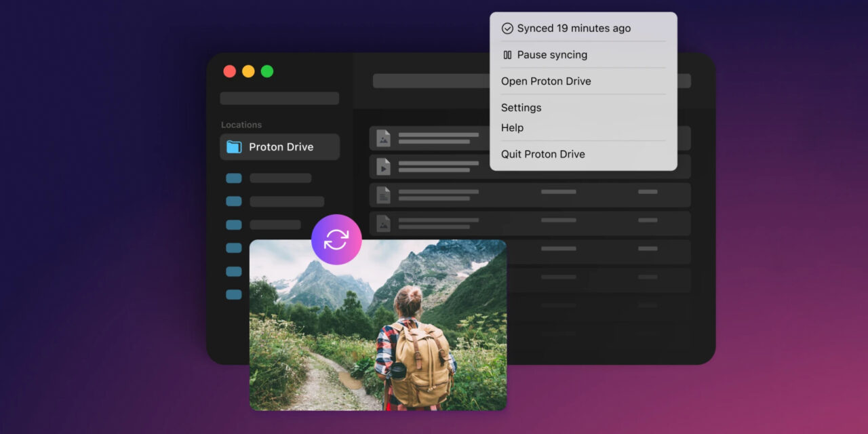Viewport: 868px width, 434px height.
Task: Click the sidebar search field above Locations
Action: [279, 98]
